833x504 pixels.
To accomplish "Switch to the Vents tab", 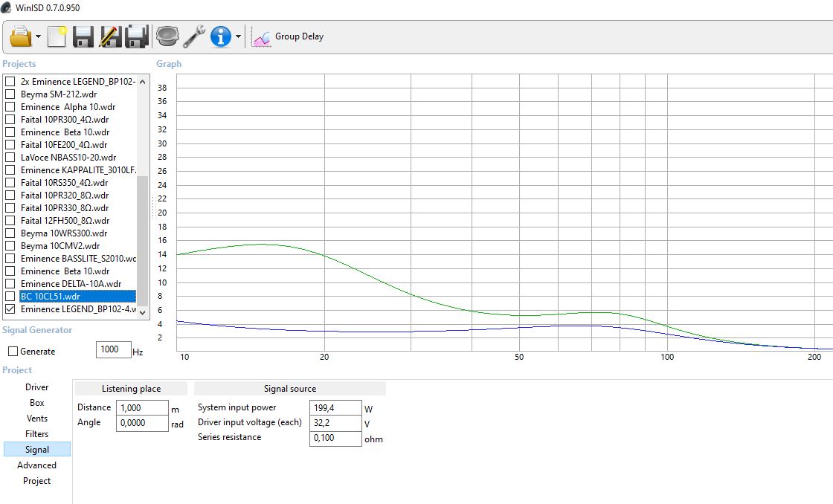I will (x=36, y=419).
